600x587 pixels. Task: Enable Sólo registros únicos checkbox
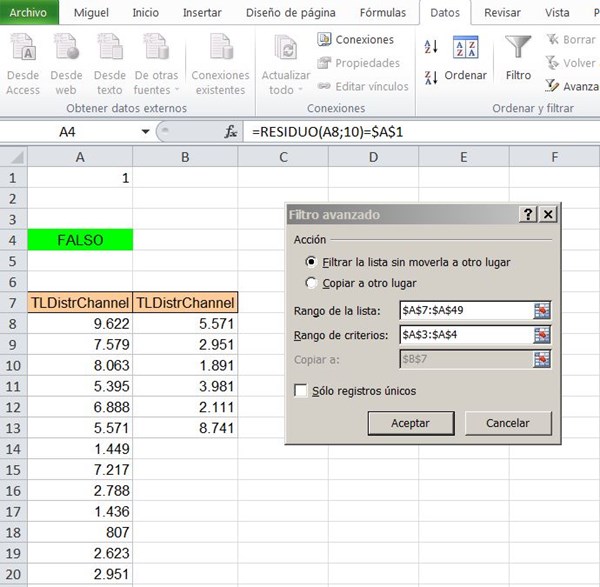[301, 391]
